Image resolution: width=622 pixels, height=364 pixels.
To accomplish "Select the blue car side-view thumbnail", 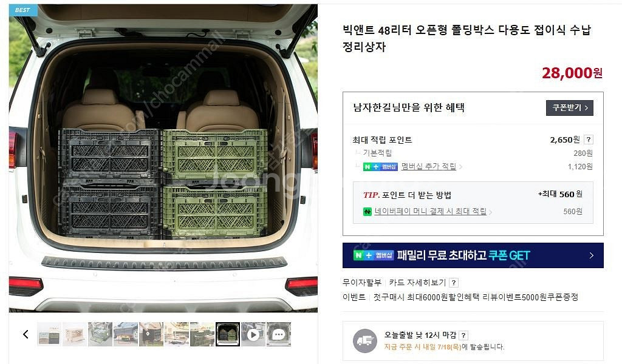I will [125, 334].
